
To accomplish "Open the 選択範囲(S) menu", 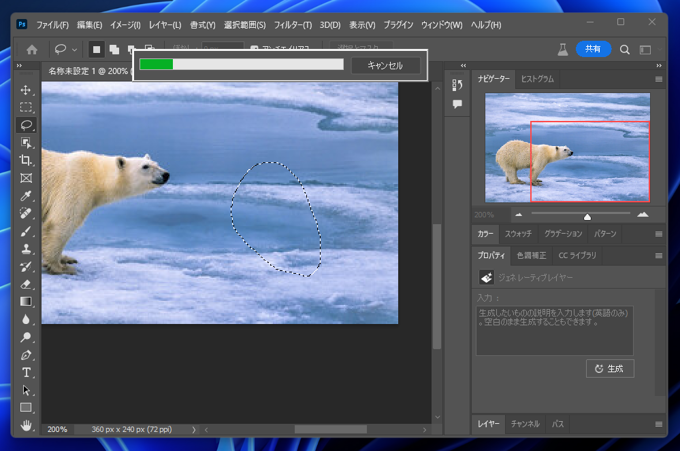I will [x=245, y=25].
